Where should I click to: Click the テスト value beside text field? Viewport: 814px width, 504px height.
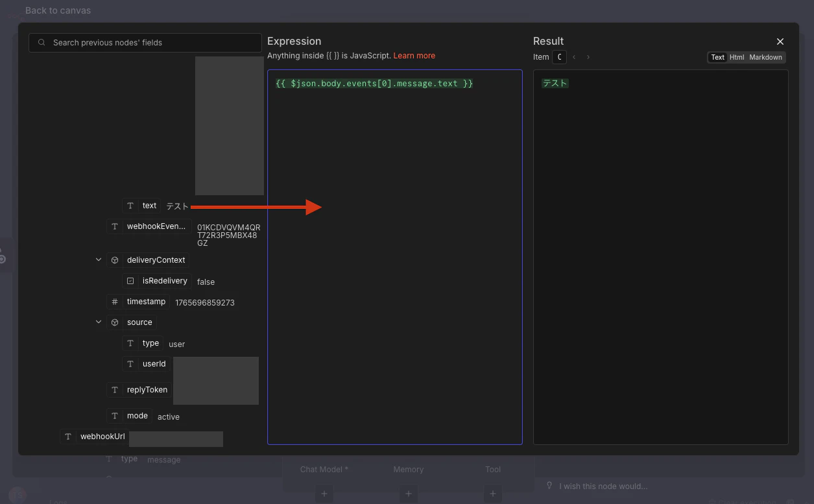click(x=177, y=206)
